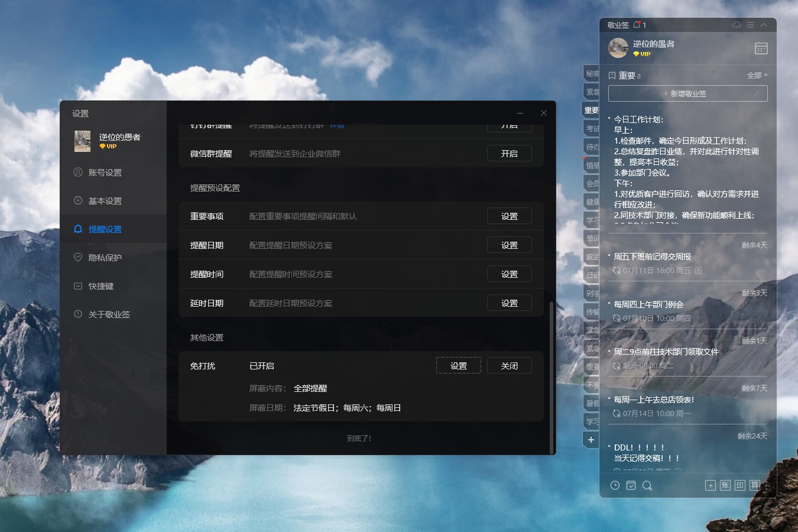Switch to the 情感 category tab
798x532 pixels.
pos(592,166)
